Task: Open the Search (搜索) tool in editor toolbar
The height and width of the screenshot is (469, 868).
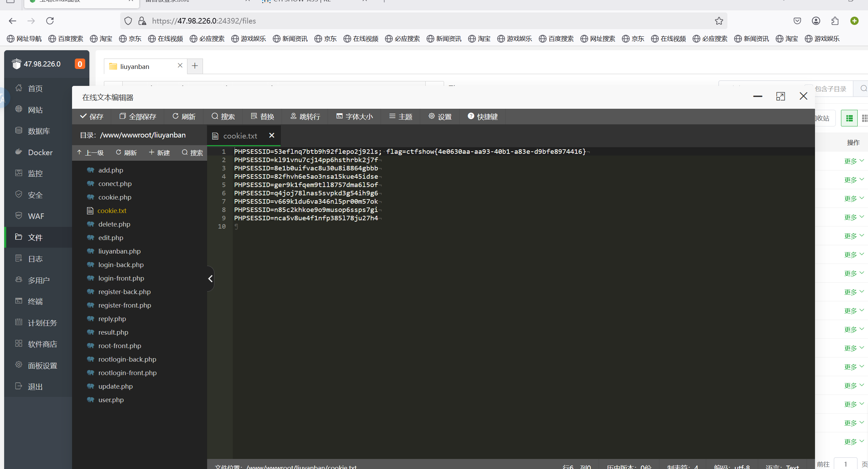Action: click(x=223, y=116)
